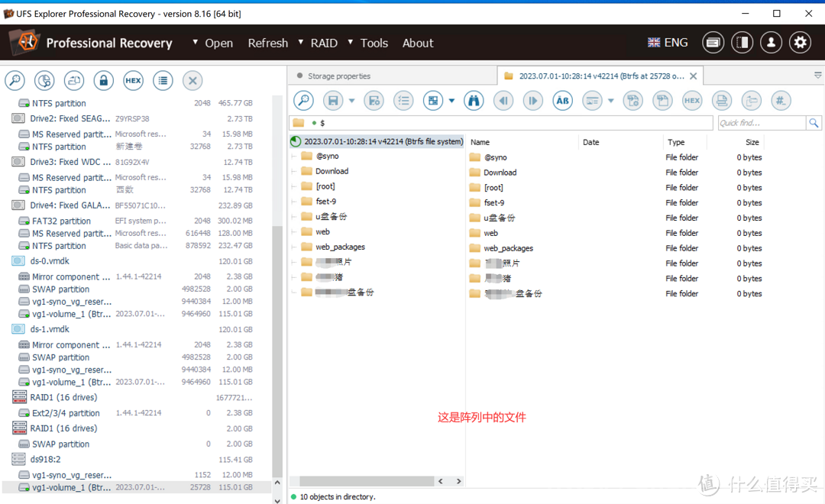Sort by Name column header
The image size is (825, 504).
[480, 142]
